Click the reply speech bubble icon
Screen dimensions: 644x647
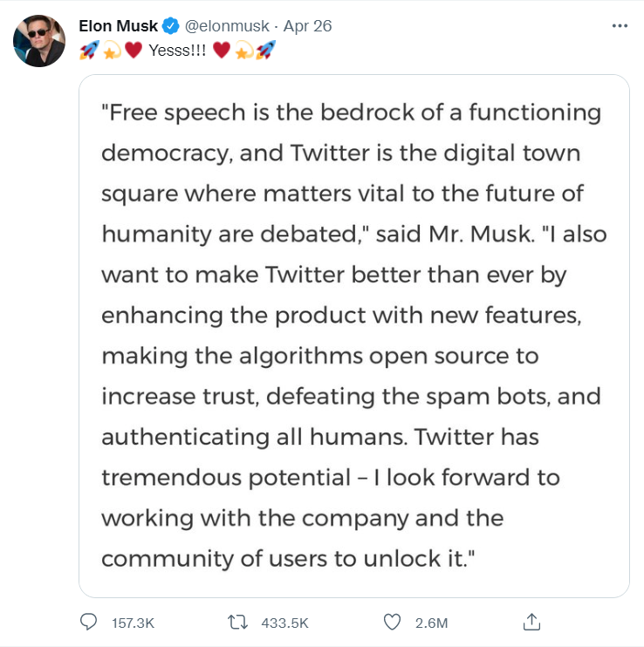(88, 622)
